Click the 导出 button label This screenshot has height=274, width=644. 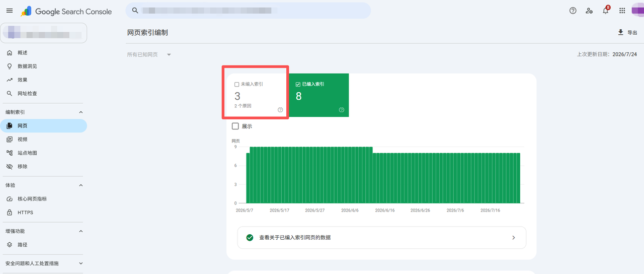(x=632, y=33)
